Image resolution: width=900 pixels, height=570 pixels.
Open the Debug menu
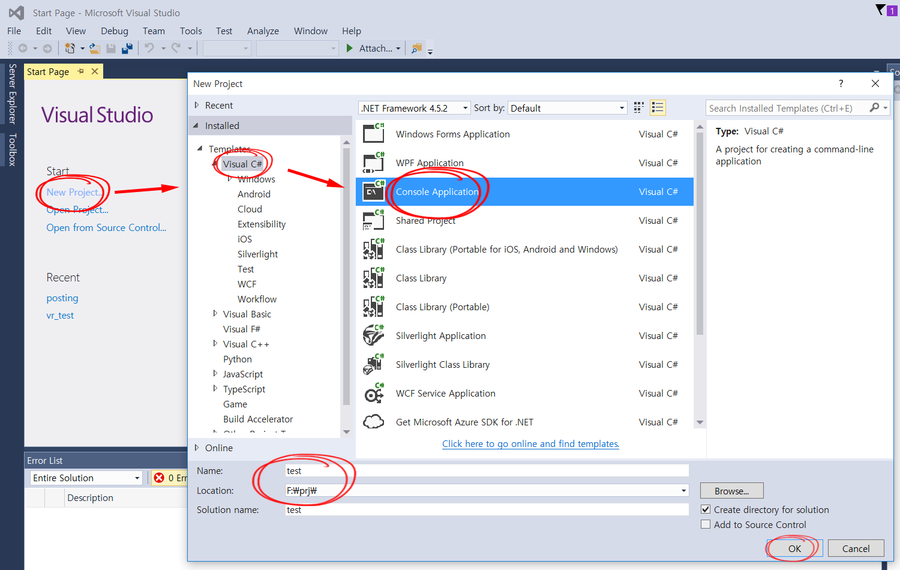pyautogui.click(x=114, y=31)
